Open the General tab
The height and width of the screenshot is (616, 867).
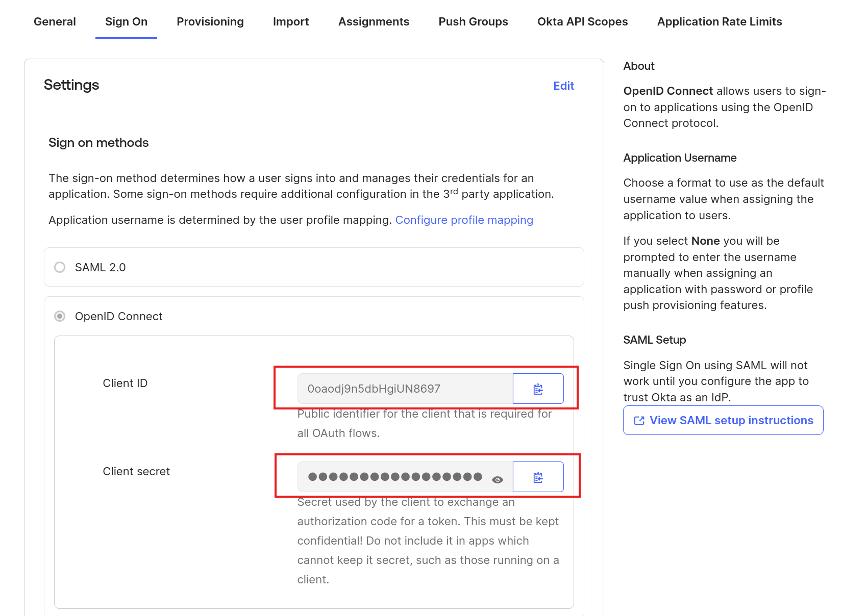click(55, 21)
